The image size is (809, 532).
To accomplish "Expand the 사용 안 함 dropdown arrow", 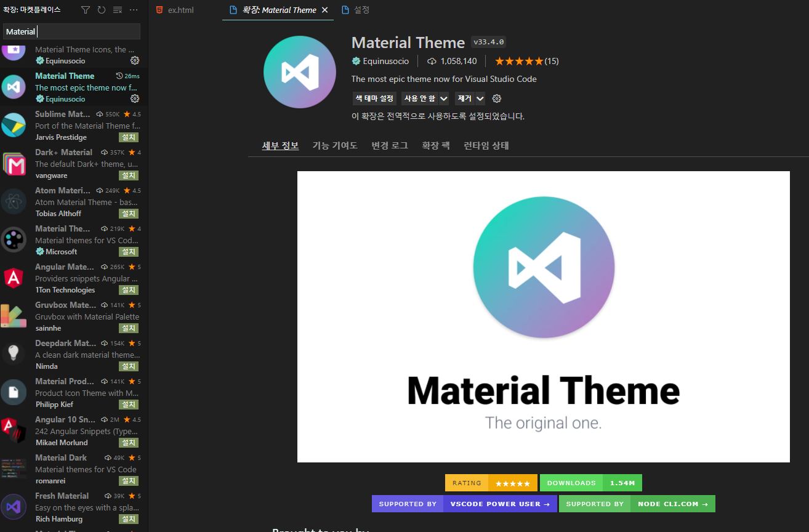I will 444,99.
